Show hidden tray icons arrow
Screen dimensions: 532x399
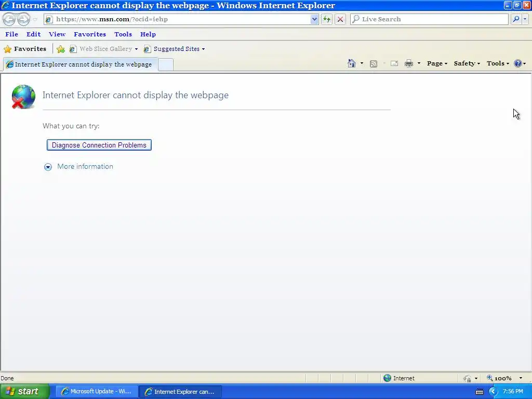click(493, 392)
